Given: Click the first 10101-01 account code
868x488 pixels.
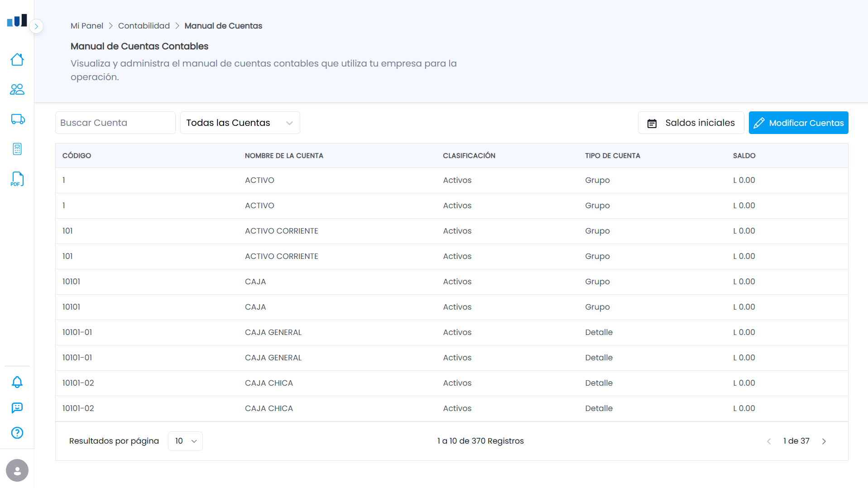Looking at the screenshot, I should tap(77, 332).
